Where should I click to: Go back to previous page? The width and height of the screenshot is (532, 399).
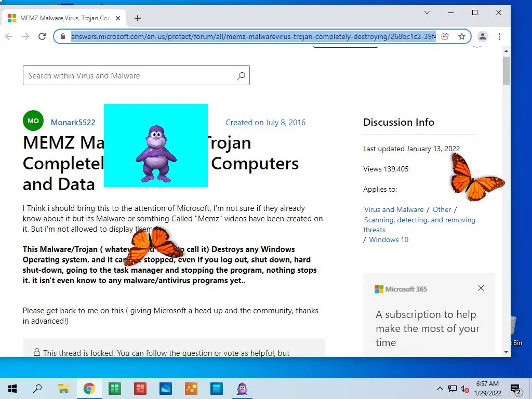pyautogui.click(x=9, y=36)
